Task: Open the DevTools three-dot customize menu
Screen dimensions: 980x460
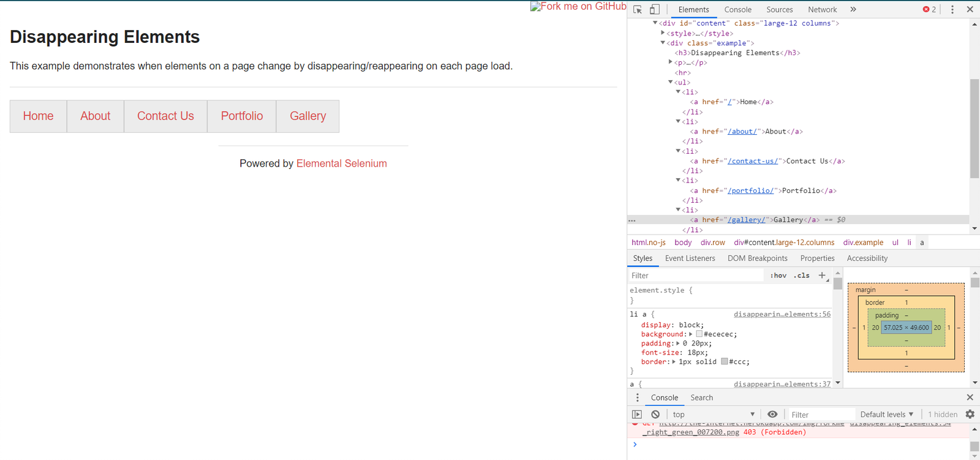Action: 952,9
